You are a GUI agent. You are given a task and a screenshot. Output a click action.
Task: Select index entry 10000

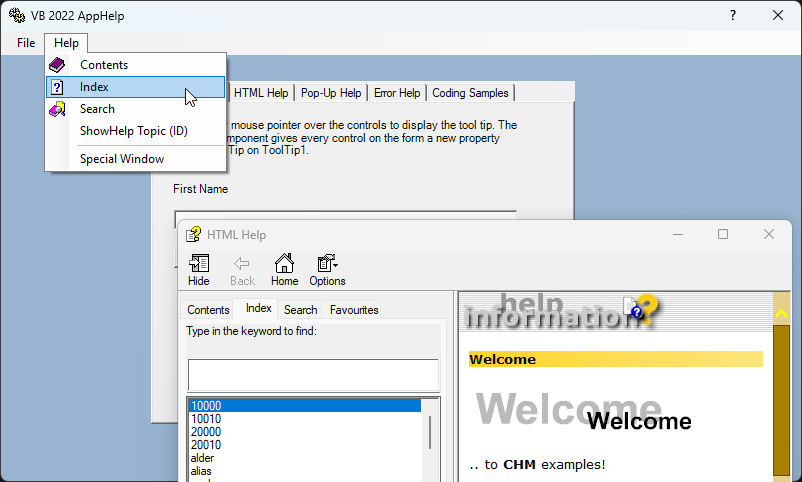tap(305, 406)
